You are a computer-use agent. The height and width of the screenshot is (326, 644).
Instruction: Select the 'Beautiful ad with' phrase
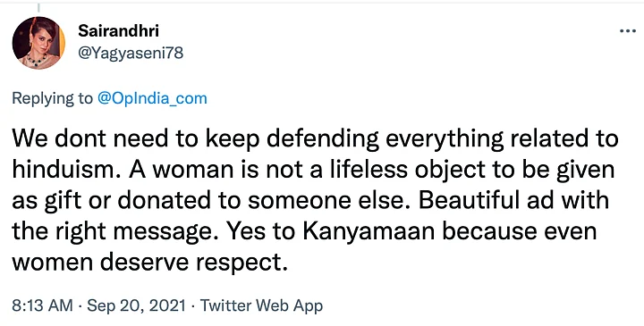[x=513, y=201]
